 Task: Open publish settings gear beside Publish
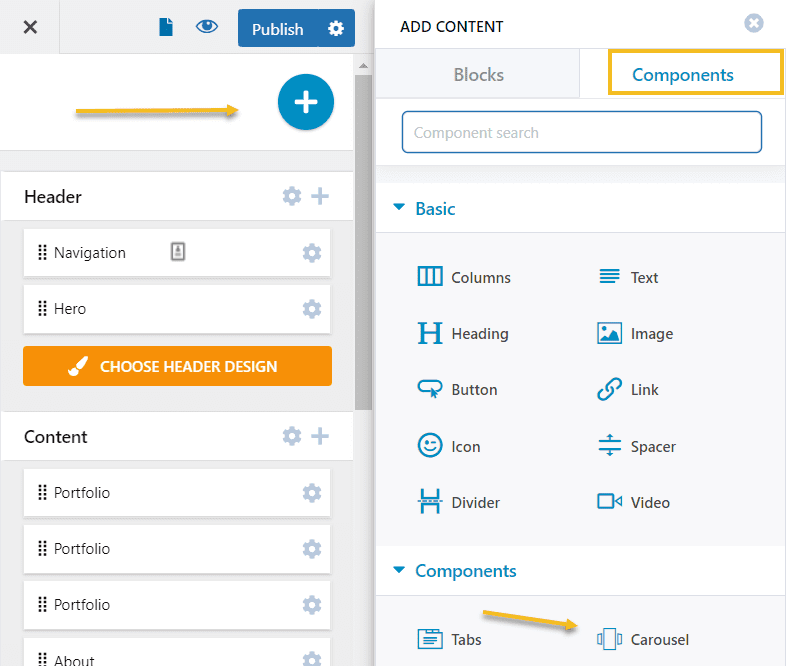point(336,29)
